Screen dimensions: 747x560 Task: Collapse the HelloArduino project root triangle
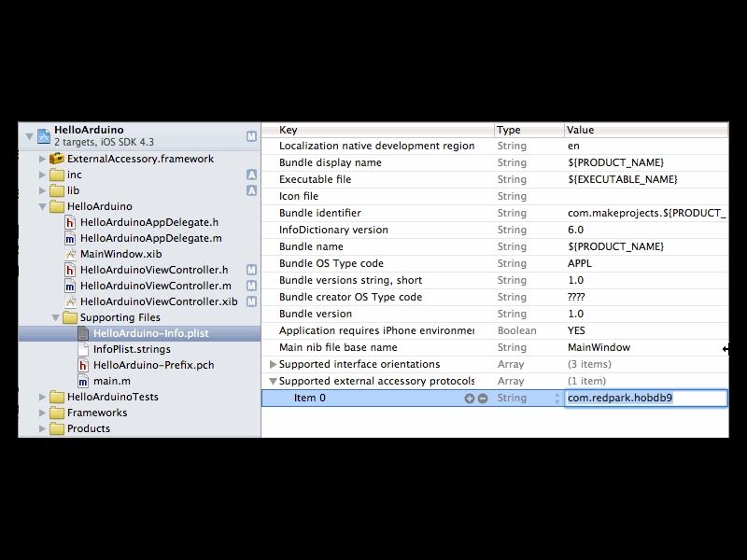[29, 136]
